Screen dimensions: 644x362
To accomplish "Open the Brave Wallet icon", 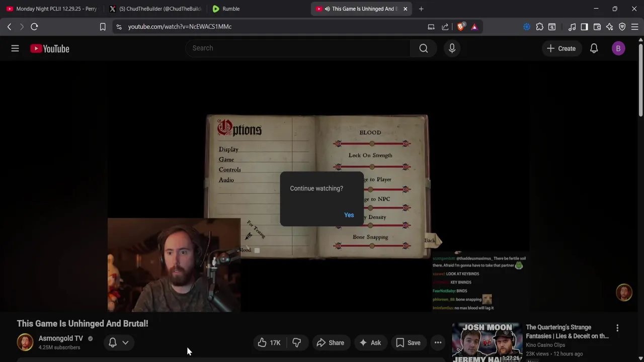I will click(x=597, y=27).
